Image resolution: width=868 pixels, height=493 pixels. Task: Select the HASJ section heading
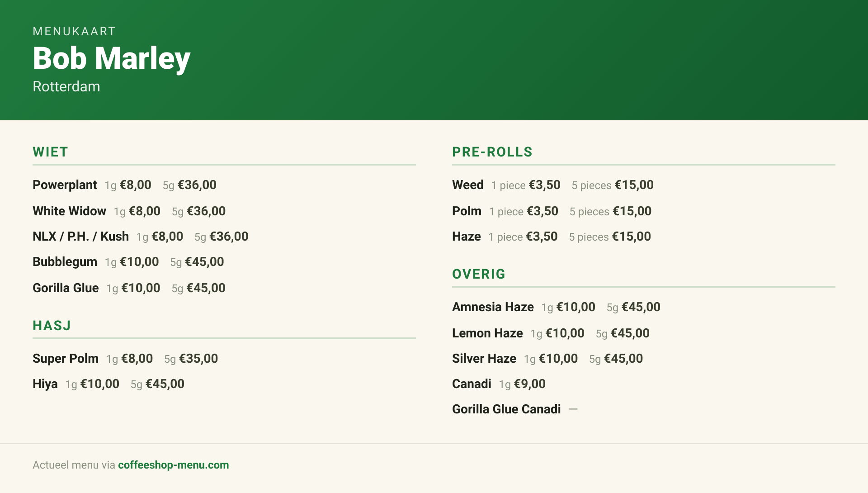pyautogui.click(x=52, y=326)
